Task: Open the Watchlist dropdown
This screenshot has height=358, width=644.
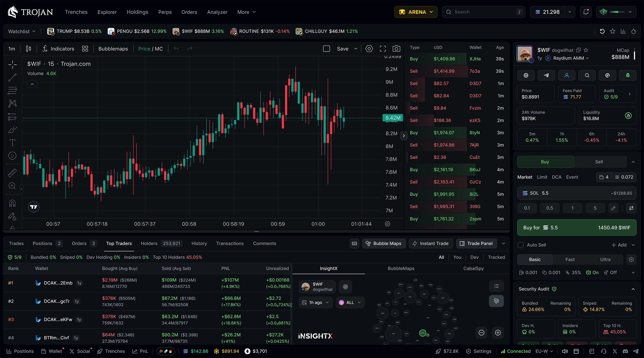Action: (22, 31)
